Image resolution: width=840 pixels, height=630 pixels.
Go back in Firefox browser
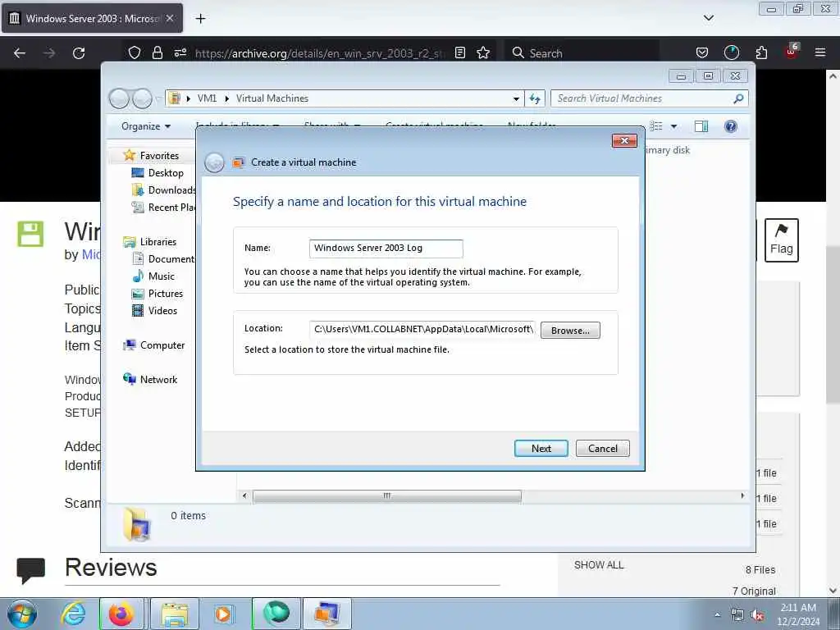tap(20, 53)
